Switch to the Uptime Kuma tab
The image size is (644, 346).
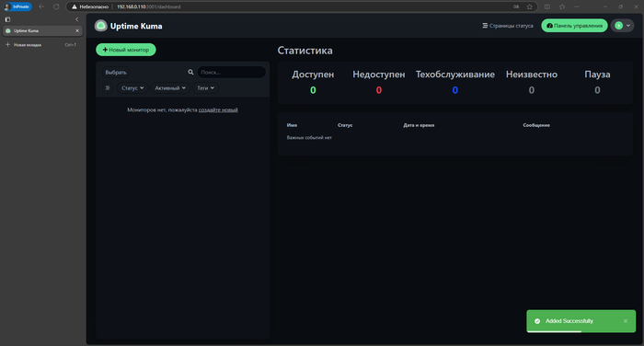(42, 30)
